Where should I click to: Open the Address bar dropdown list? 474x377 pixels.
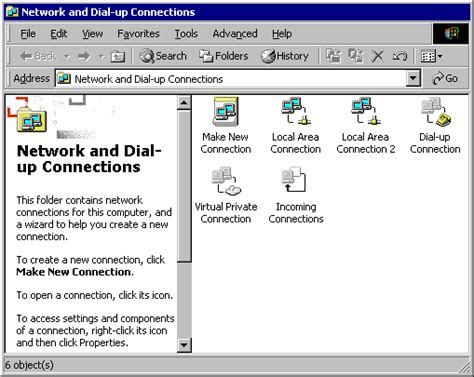[413, 79]
